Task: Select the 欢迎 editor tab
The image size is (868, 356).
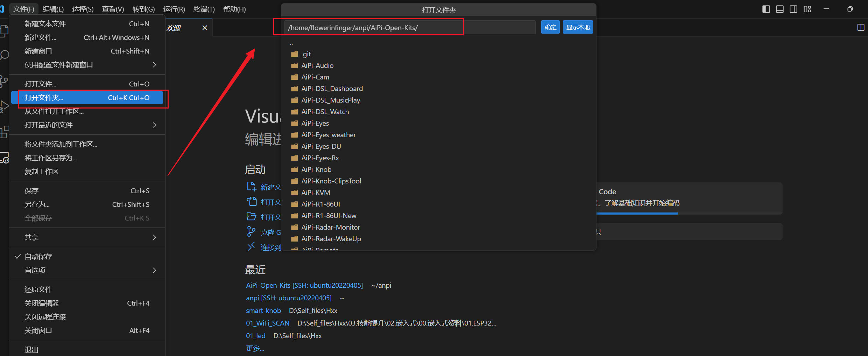Action: coord(189,28)
